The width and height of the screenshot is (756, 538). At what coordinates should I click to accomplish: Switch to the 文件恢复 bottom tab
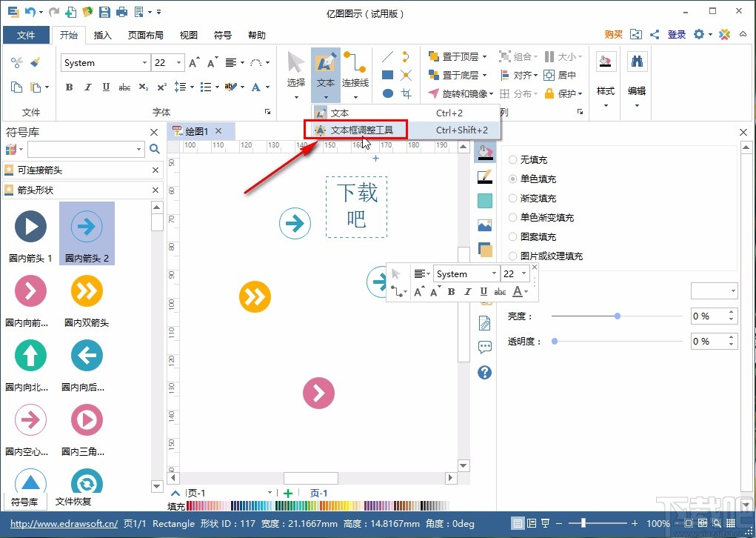[73, 502]
